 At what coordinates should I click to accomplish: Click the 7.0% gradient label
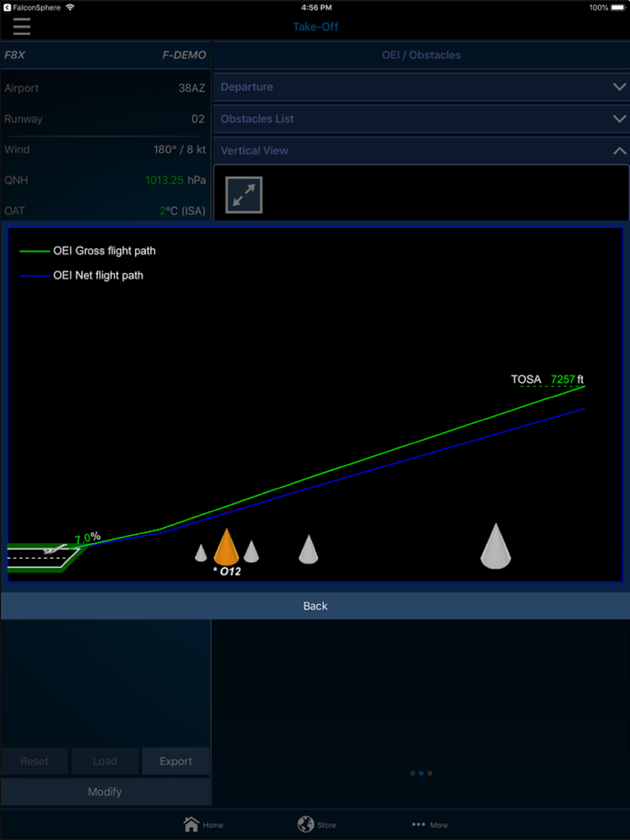(88, 538)
